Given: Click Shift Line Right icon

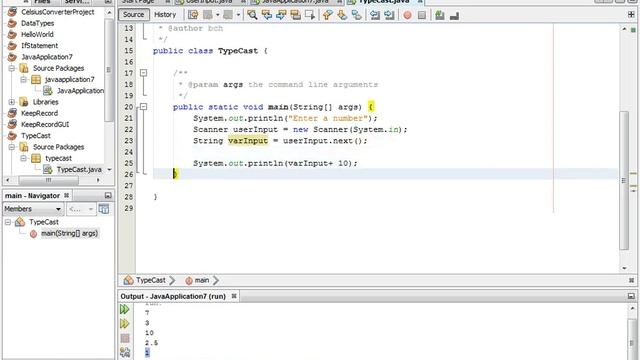Looking at the screenshot, I should (389, 15).
